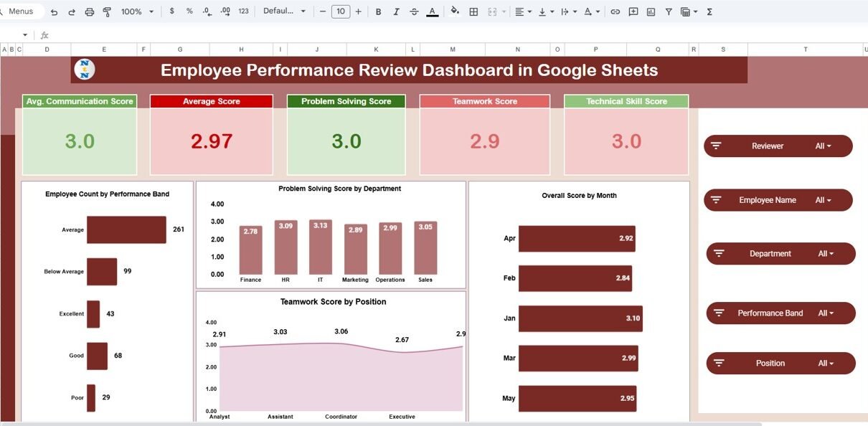Toggle italic formatting

pyautogui.click(x=396, y=11)
